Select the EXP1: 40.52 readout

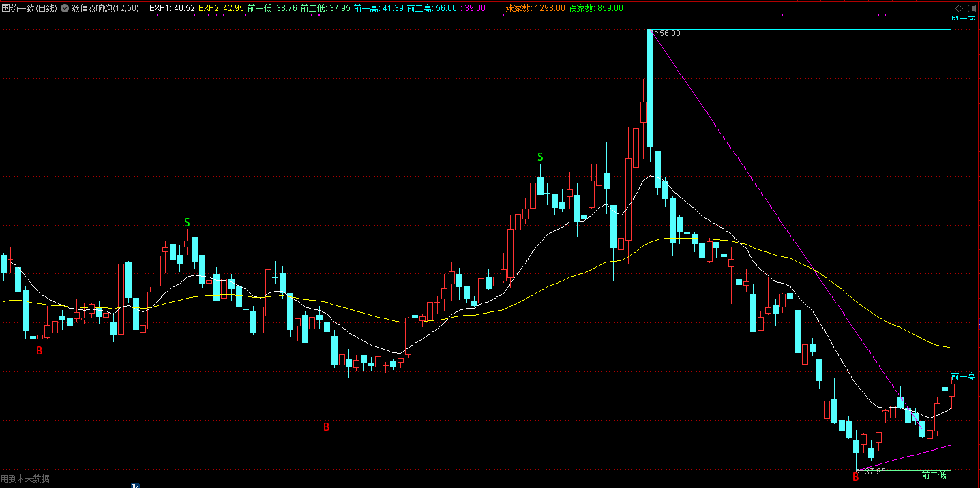[172, 8]
